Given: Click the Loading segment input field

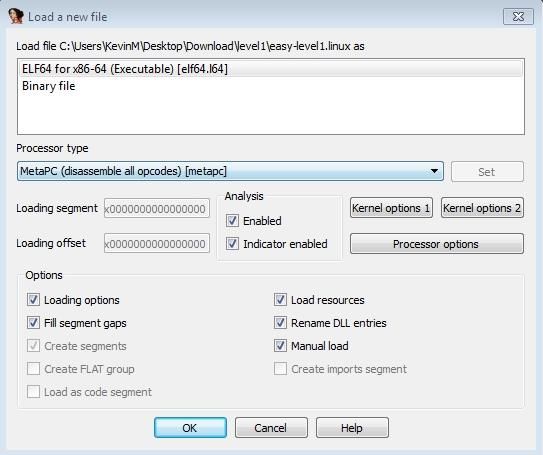Looking at the screenshot, I should (x=157, y=208).
